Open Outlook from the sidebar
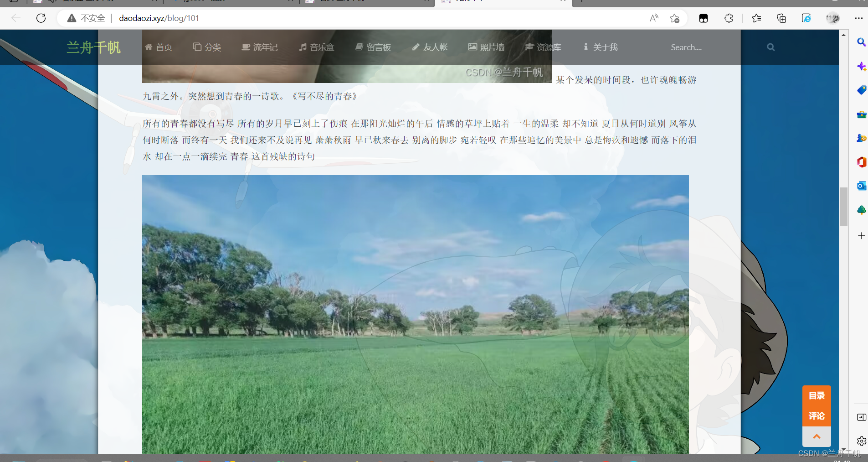Screen dimensions: 868x462 (x=862, y=185)
